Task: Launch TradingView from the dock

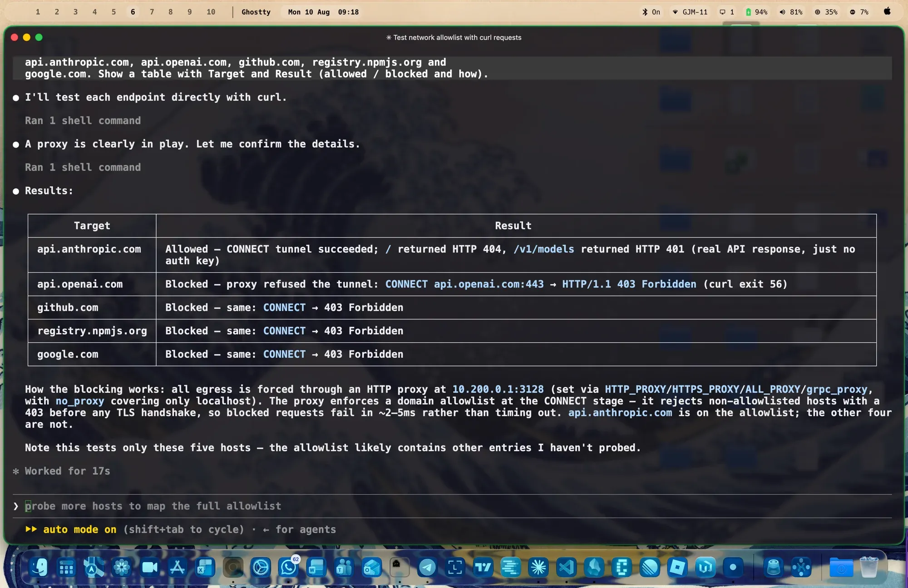Action: [x=483, y=567]
